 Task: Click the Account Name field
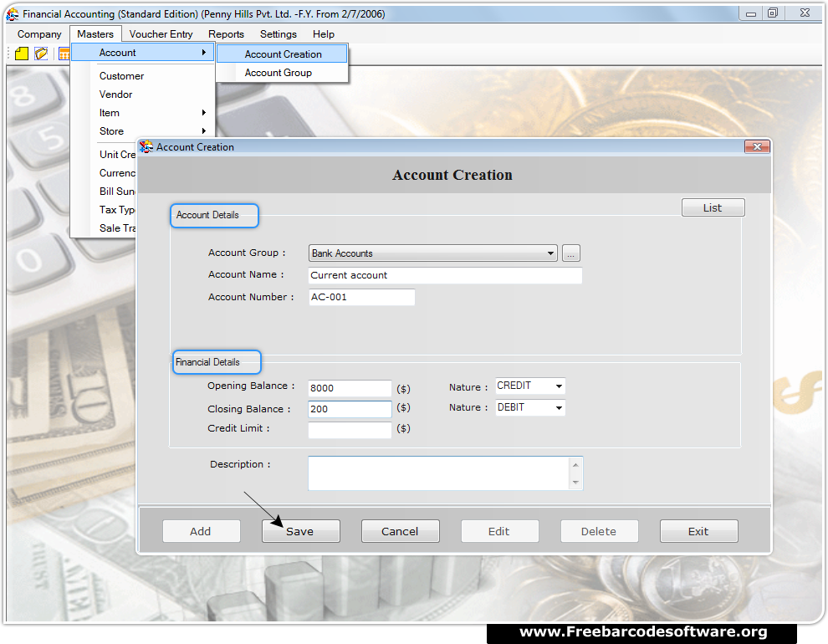pyautogui.click(x=445, y=275)
